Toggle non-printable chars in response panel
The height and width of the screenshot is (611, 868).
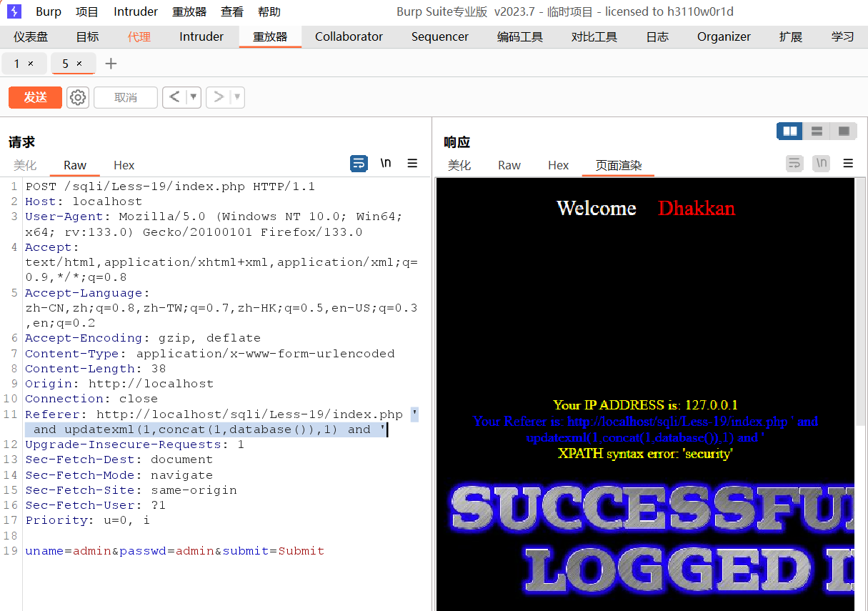(x=822, y=164)
